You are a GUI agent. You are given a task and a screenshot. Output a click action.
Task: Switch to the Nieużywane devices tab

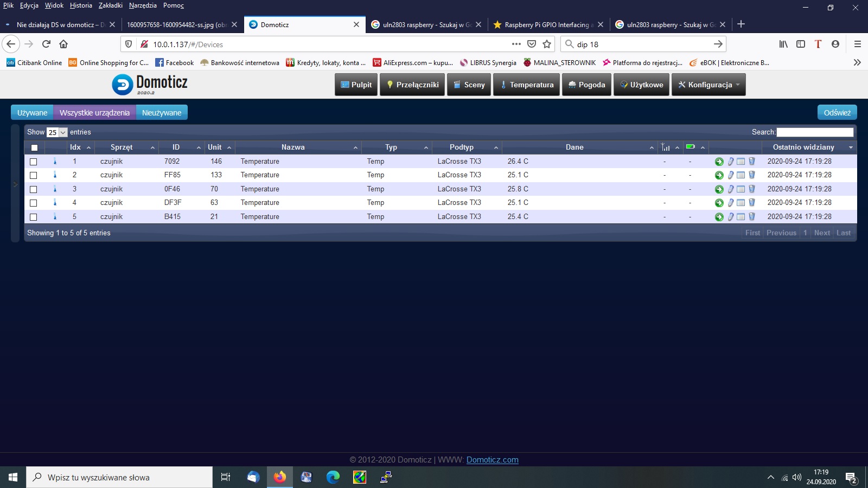click(x=162, y=113)
